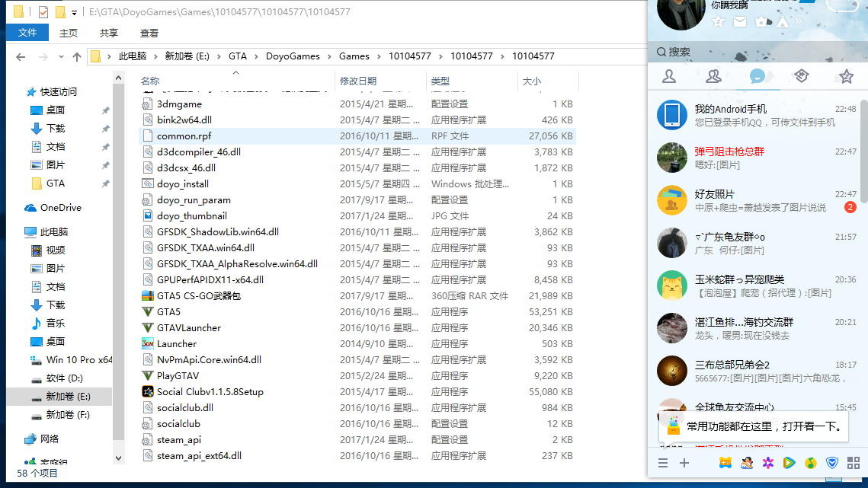Open the Share (共享) ribbon tab
This screenshot has height=488, width=868.
tap(108, 33)
